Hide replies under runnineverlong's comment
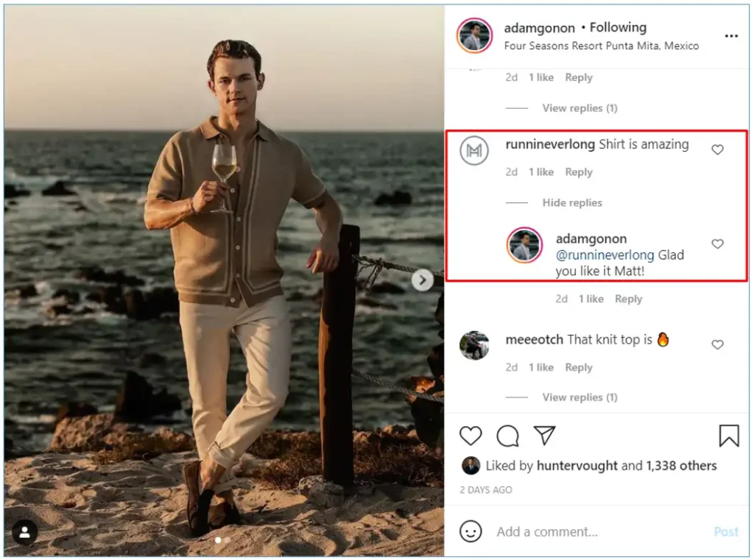 pos(571,203)
